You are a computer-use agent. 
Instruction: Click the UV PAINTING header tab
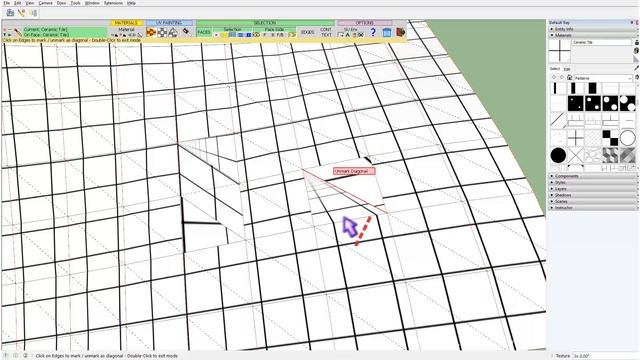pyautogui.click(x=169, y=23)
